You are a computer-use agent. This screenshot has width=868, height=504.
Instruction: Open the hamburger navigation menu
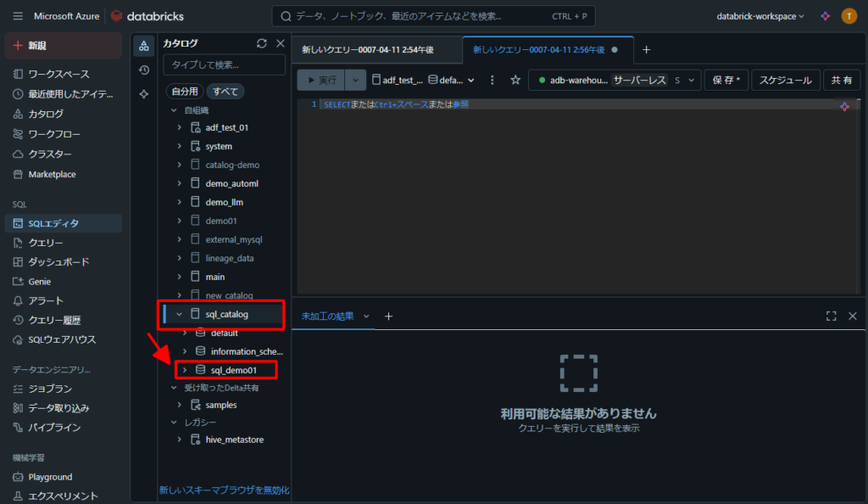pos(18,16)
